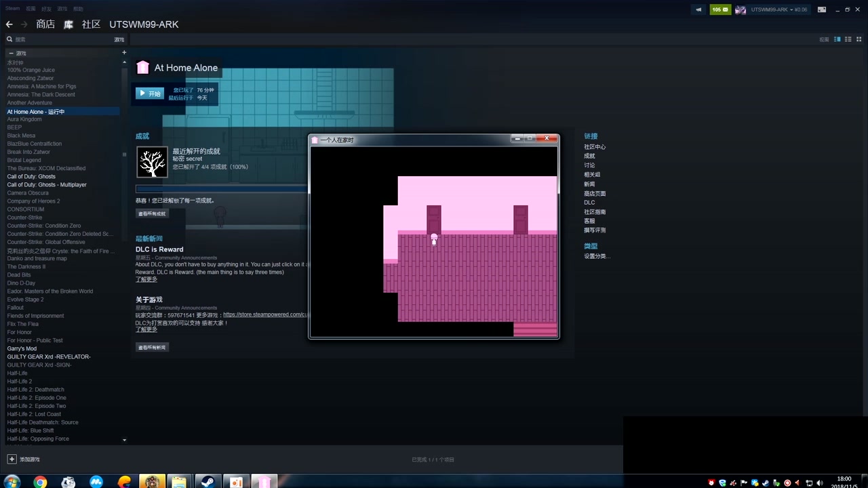Viewport: 868px width, 488px height.
Task: Select the list view layout icon
Action: click(x=848, y=39)
